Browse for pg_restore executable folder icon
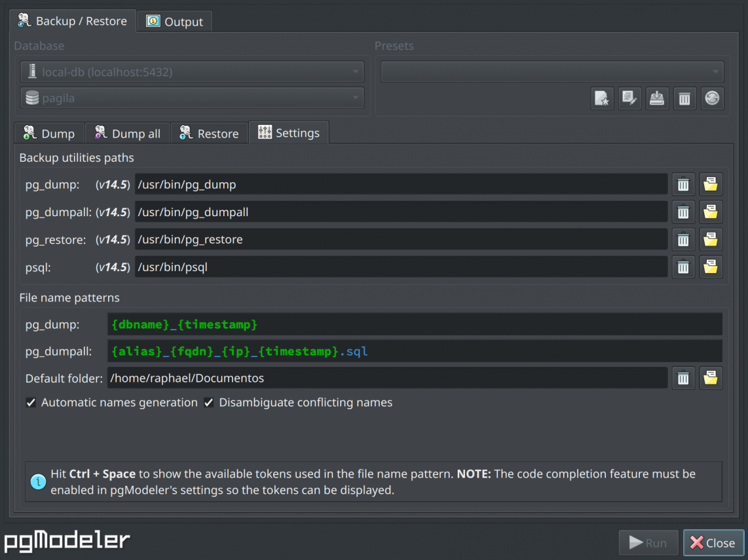748x560 pixels. tap(711, 240)
